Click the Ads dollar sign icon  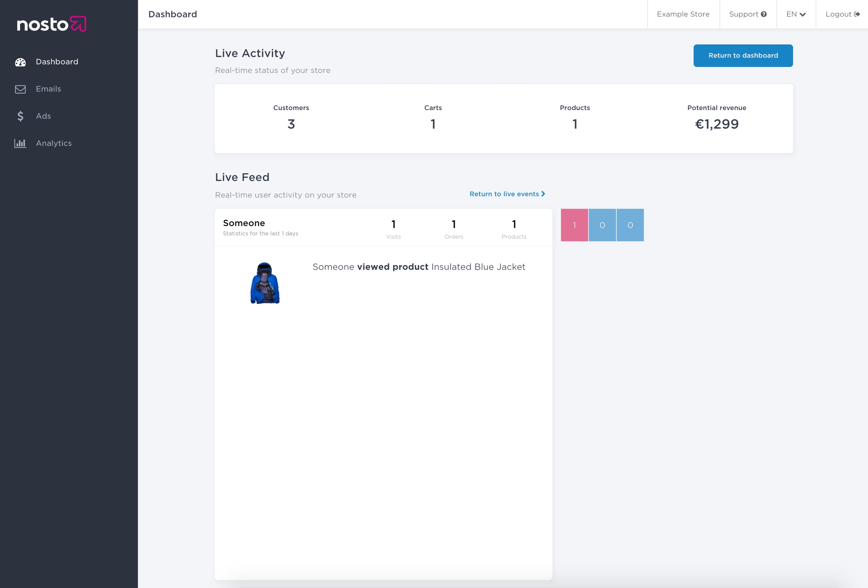pyautogui.click(x=20, y=116)
